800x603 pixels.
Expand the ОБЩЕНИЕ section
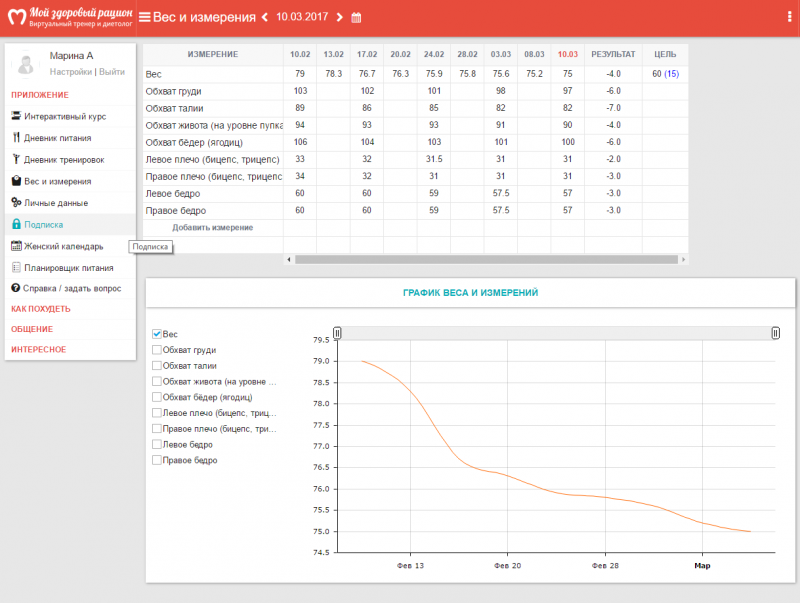[32, 329]
